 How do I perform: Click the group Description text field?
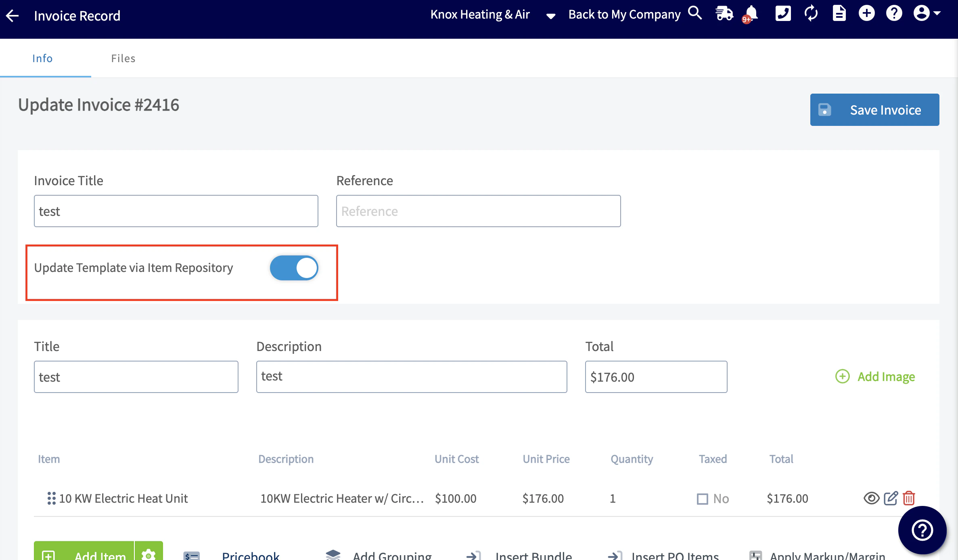point(412,377)
